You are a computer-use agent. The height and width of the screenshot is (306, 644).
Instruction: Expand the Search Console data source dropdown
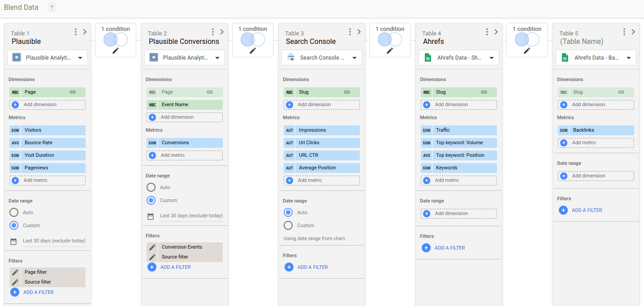coord(321,57)
